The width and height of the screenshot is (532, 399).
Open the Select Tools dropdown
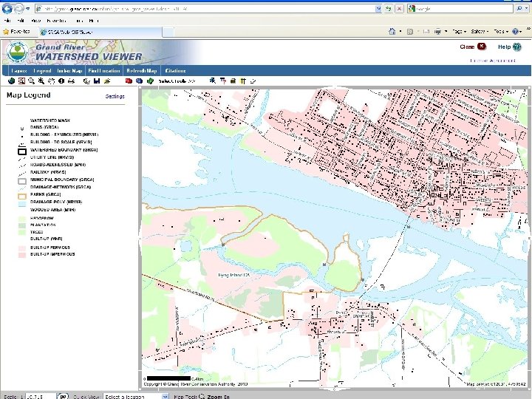click(177, 81)
